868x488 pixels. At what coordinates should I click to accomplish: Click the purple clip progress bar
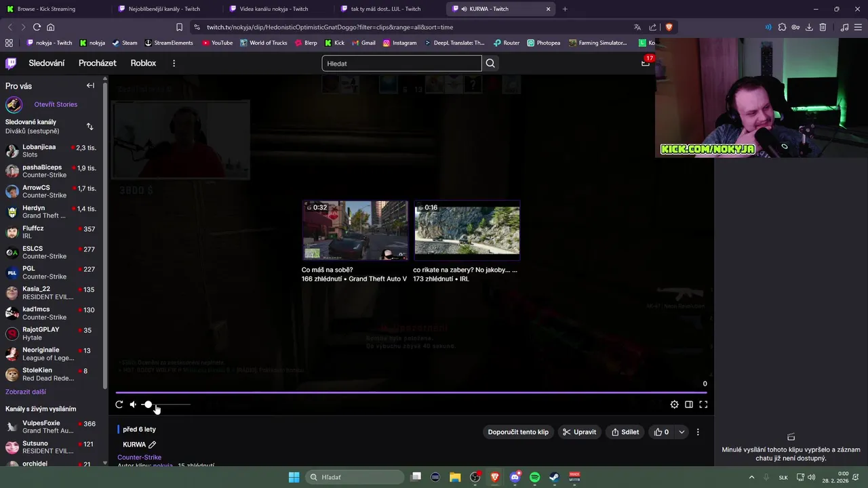411,392
